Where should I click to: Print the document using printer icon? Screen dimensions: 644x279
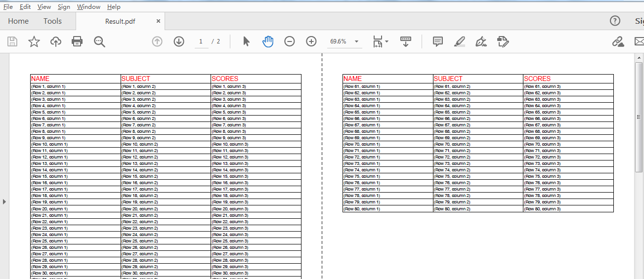(77, 41)
